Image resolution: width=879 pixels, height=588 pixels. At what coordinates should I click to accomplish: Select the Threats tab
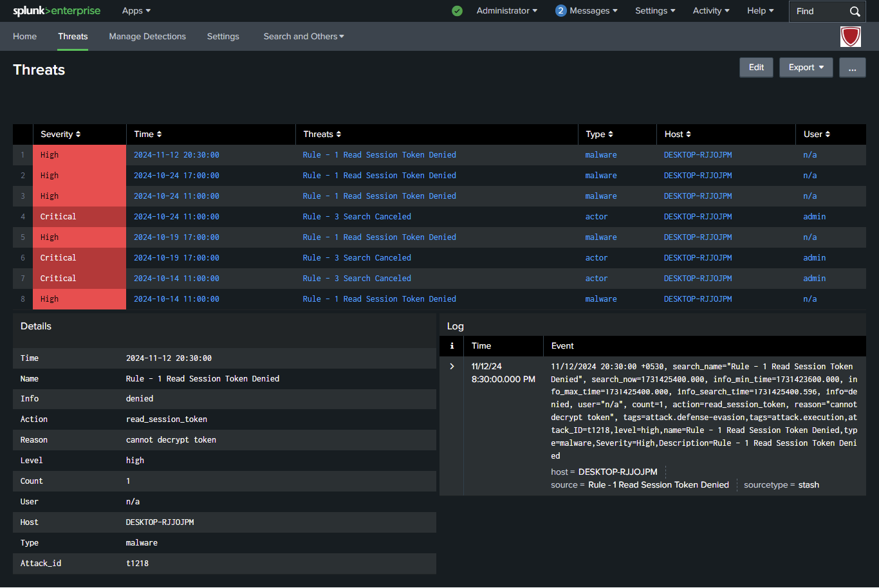(73, 37)
